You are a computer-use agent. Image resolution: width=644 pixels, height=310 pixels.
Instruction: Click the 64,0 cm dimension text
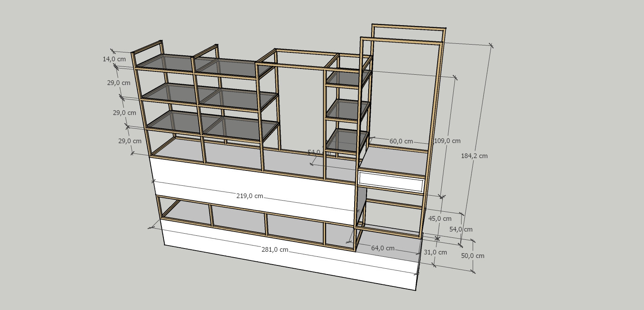click(383, 248)
